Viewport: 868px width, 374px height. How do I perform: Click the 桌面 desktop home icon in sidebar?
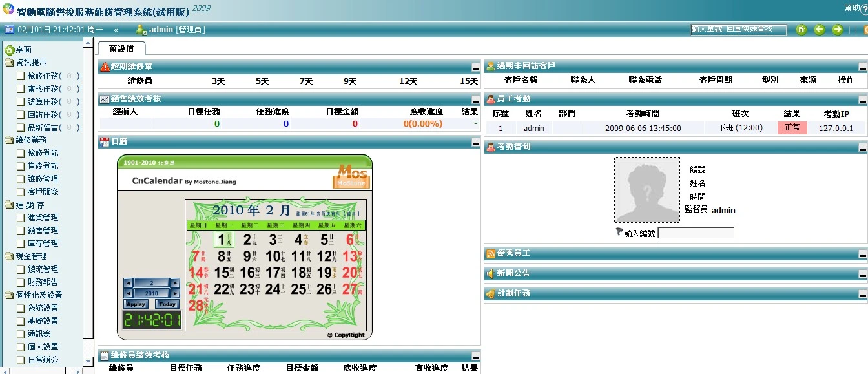point(9,50)
